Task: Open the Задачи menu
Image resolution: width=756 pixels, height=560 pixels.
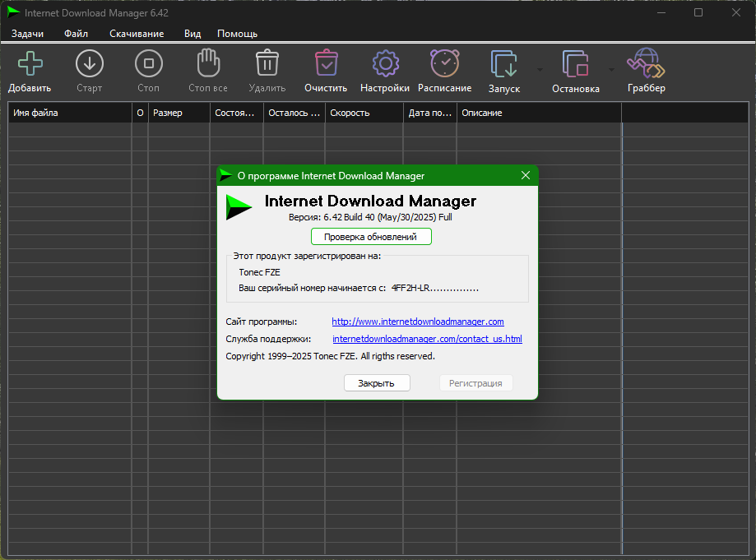Action: click(x=27, y=34)
